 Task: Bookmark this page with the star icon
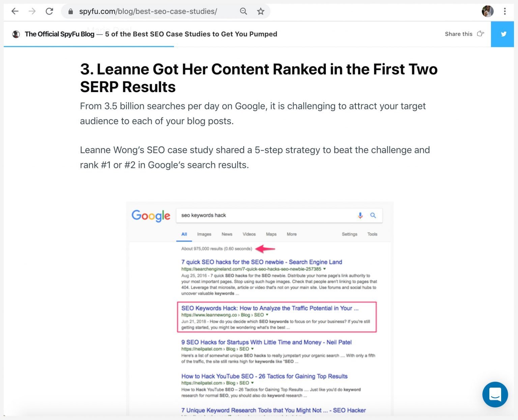260,11
